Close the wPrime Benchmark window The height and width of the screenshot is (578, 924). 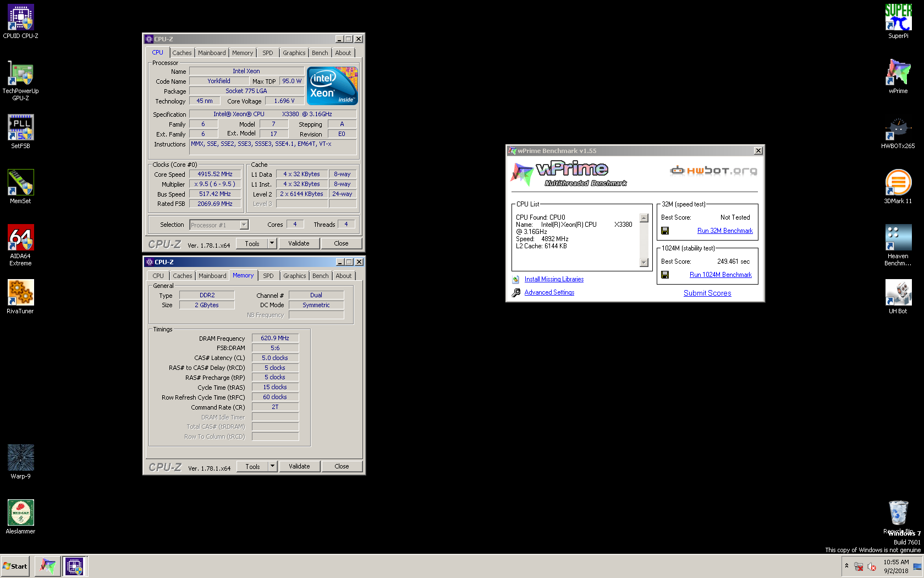[758, 151]
